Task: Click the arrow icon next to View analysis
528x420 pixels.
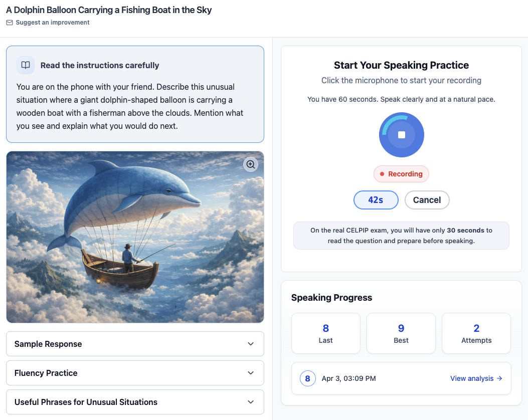Action: point(499,378)
